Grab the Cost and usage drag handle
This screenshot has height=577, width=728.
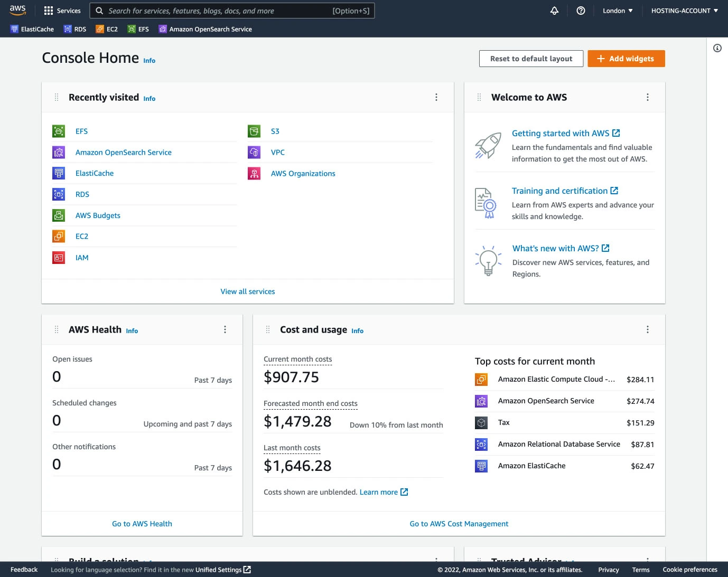coord(268,329)
